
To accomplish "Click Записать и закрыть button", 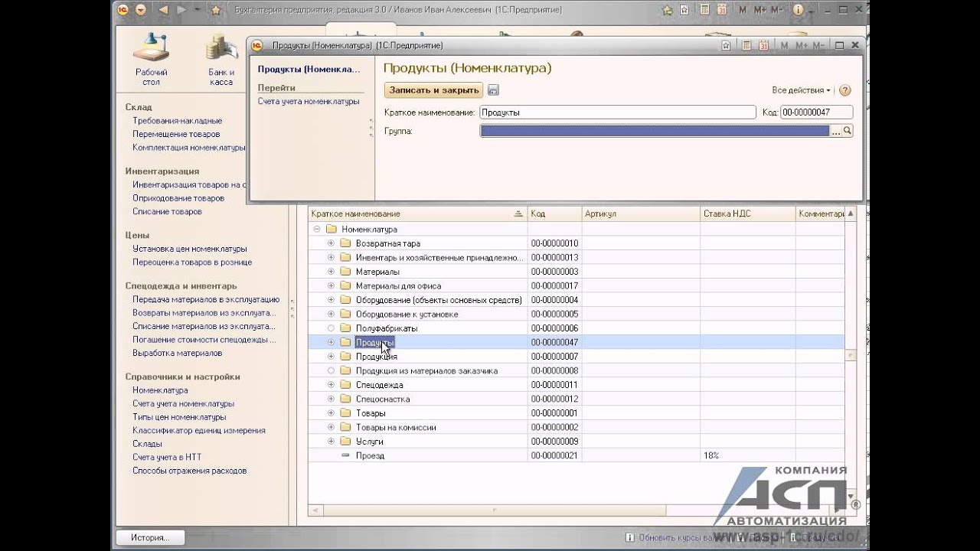I will click(434, 90).
